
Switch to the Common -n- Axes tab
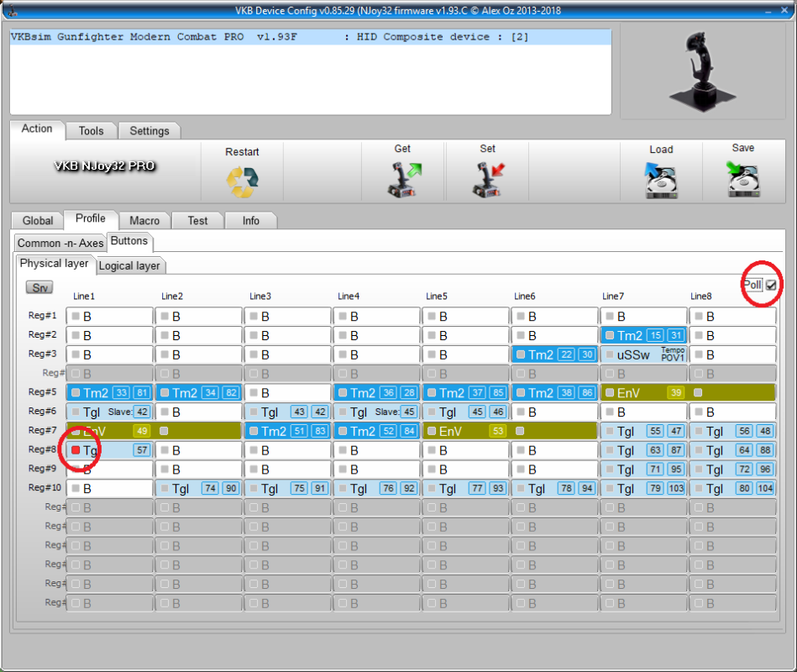tap(60, 243)
